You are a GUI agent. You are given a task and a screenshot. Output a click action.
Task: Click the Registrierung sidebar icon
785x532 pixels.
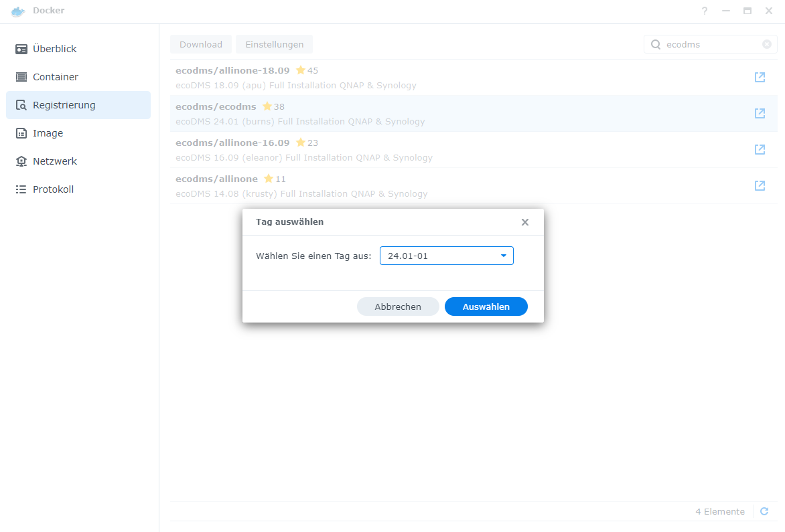tap(21, 105)
